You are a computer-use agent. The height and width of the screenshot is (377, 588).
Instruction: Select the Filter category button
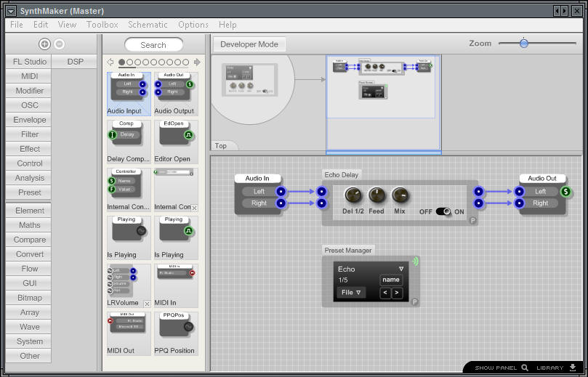[x=30, y=134]
